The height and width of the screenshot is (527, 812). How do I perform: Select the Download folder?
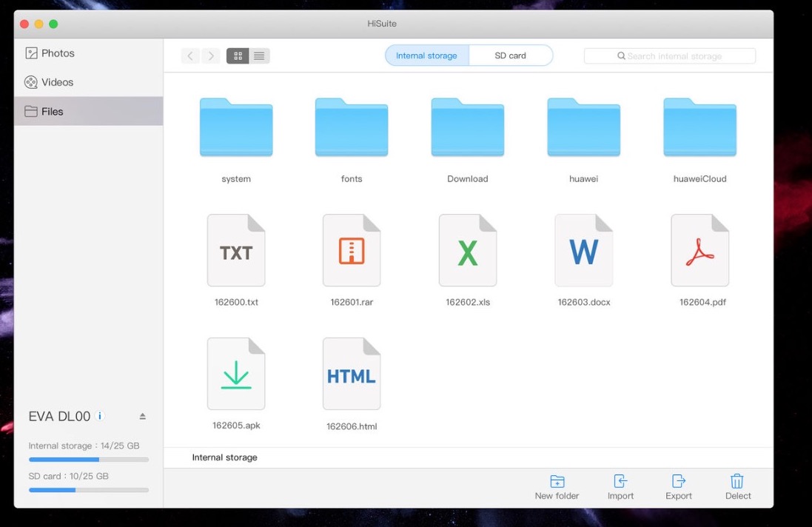pos(468,127)
